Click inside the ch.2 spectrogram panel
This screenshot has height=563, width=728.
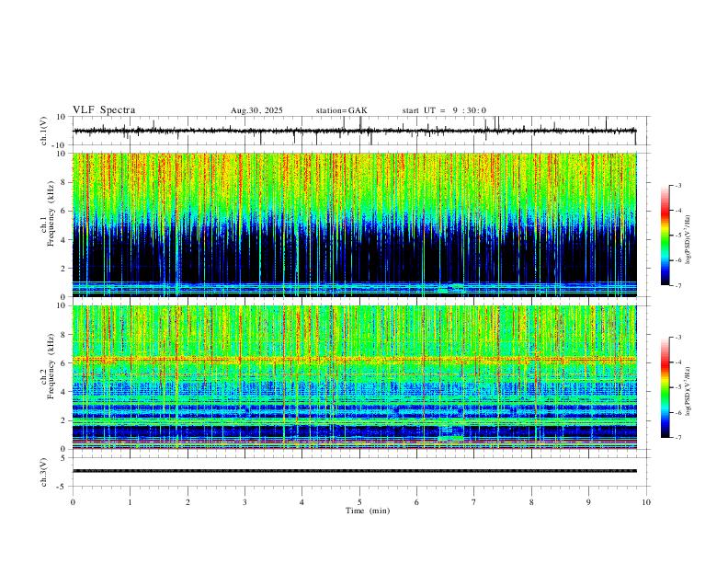tap(354, 377)
